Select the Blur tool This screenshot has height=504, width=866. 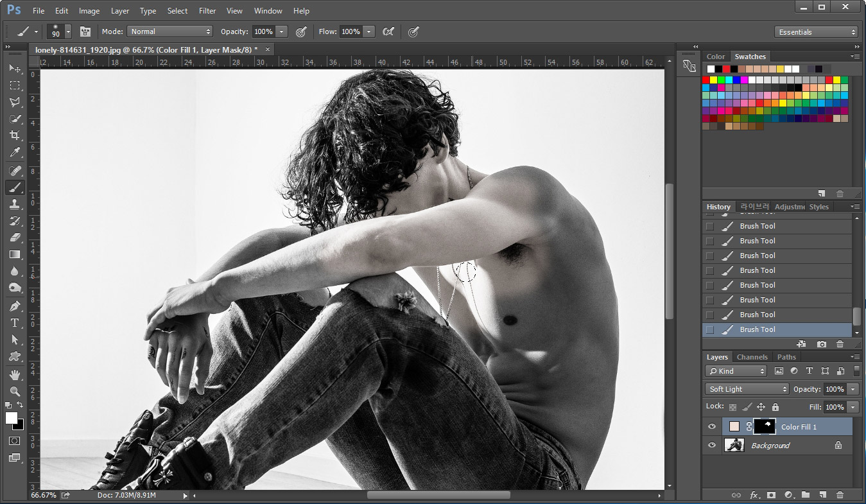point(15,271)
